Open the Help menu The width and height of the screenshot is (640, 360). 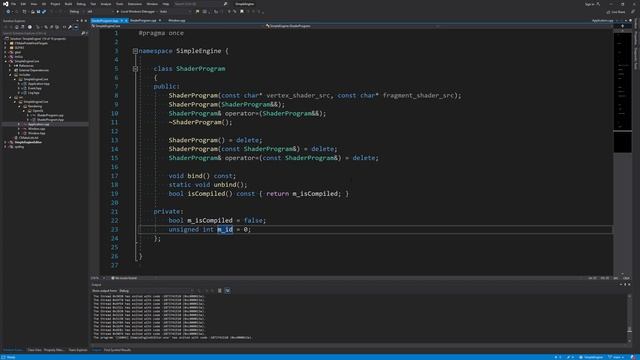coord(166,4)
